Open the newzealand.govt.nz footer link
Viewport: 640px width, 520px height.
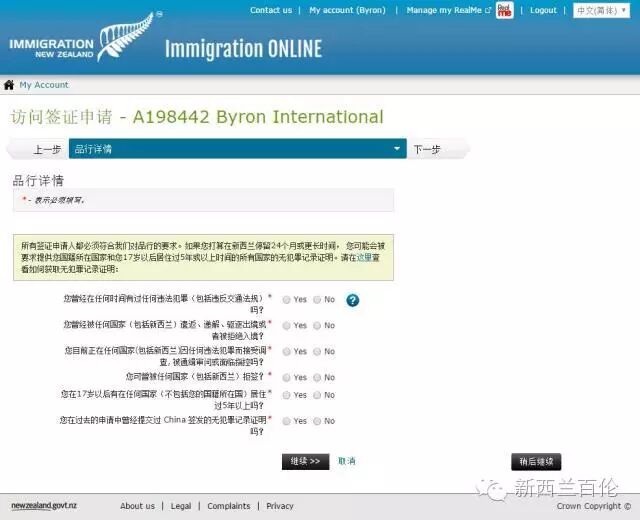pyautogui.click(x=44, y=506)
